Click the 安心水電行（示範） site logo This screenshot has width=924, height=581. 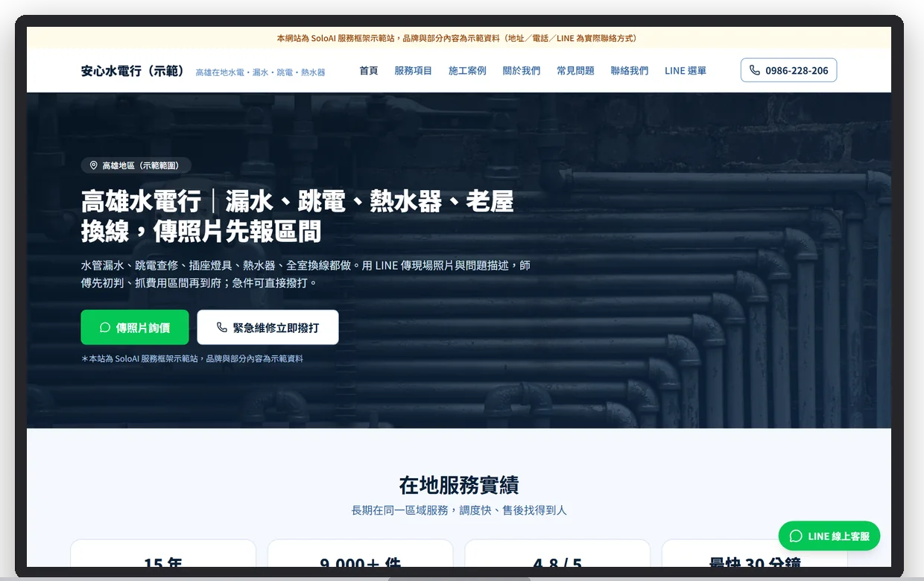tap(133, 71)
